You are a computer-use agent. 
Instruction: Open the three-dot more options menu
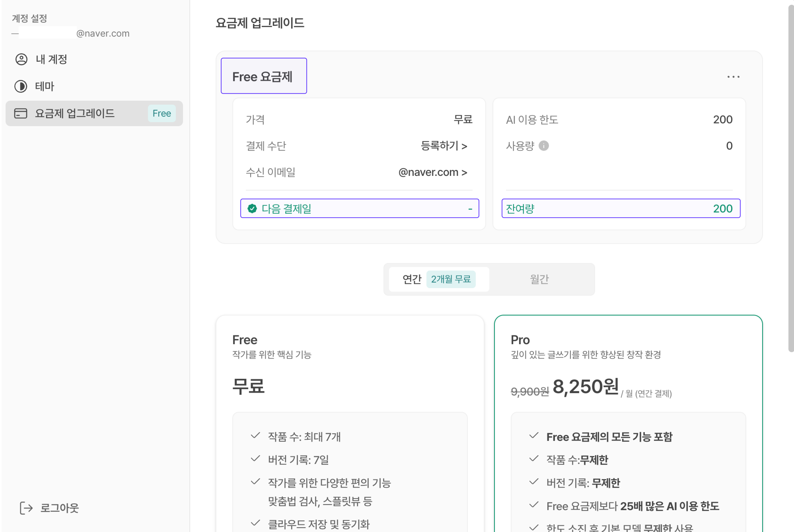[x=733, y=77]
